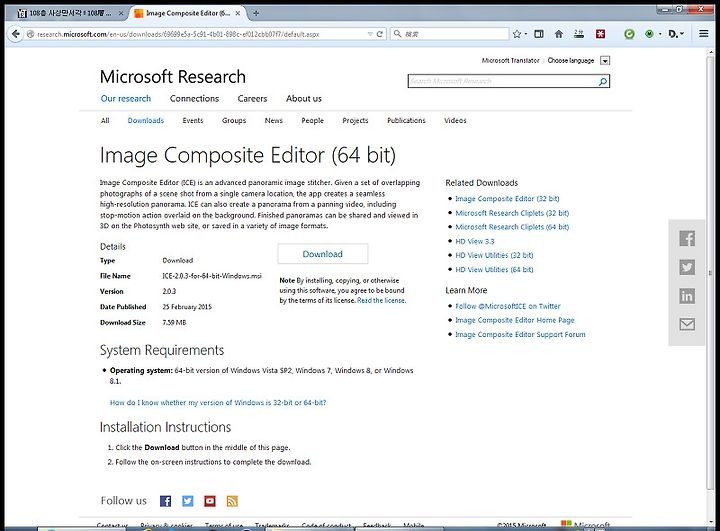720x531 pixels.
Task: Go back with the browser back arrow
Action: click(x=16, y=34)
